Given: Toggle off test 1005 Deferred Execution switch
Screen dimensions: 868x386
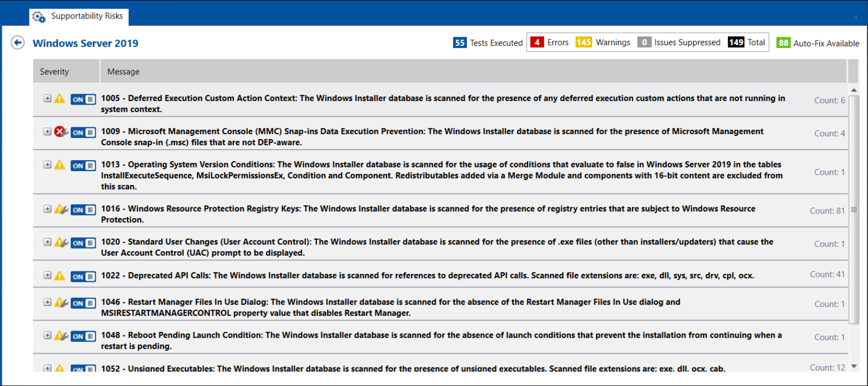Looking at the screenshot, I should pos(83,99).
